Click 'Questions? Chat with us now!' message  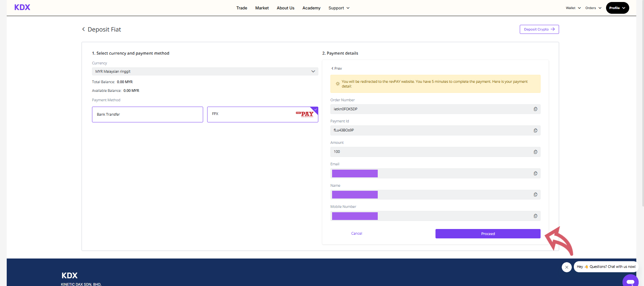[x=606, y=267]
